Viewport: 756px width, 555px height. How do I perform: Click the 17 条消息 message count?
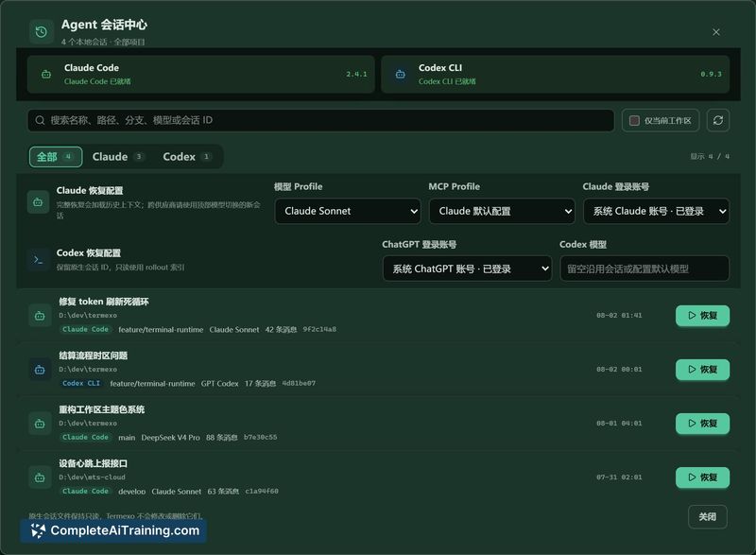[260, 383]
